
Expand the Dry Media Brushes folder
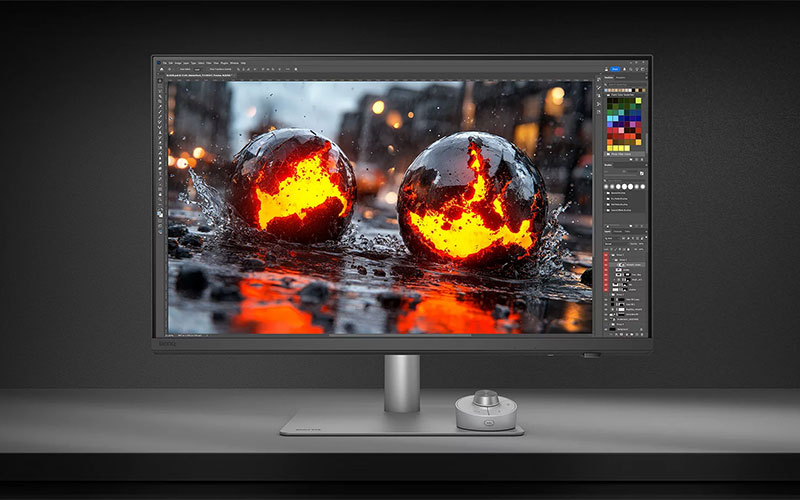point(605,199)
